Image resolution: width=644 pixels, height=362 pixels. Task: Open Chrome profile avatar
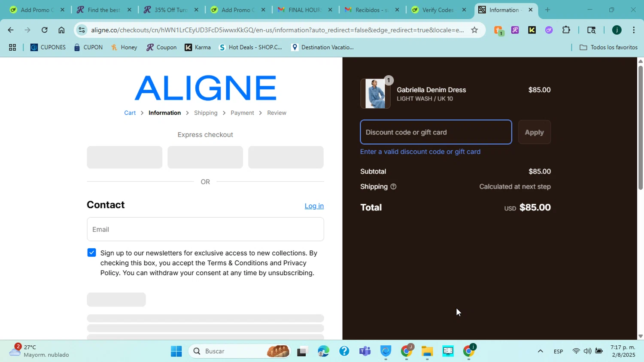pyautogui.click(x=617, y=30)
